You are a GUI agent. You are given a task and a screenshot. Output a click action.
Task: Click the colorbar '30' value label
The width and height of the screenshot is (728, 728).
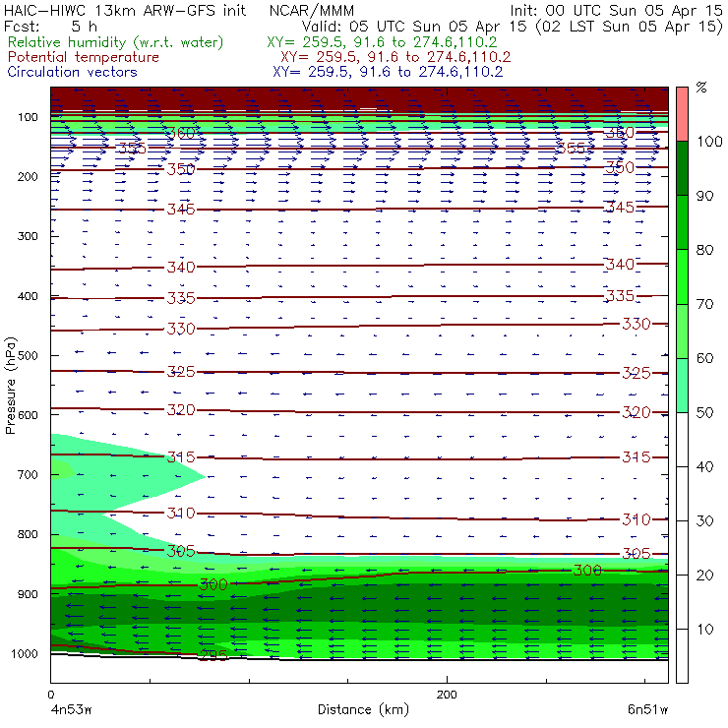coord(704,521)
